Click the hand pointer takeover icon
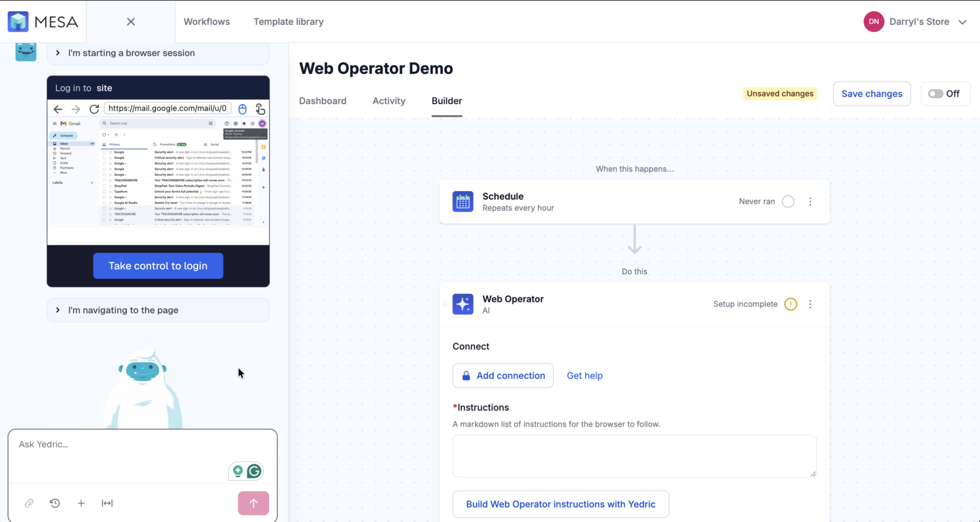 [260, 110]
